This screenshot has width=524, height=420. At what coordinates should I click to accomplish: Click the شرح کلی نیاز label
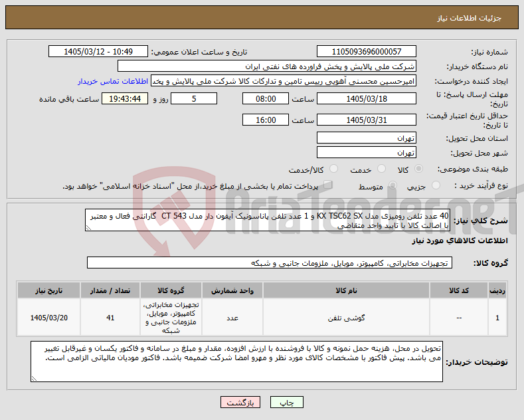481,221
